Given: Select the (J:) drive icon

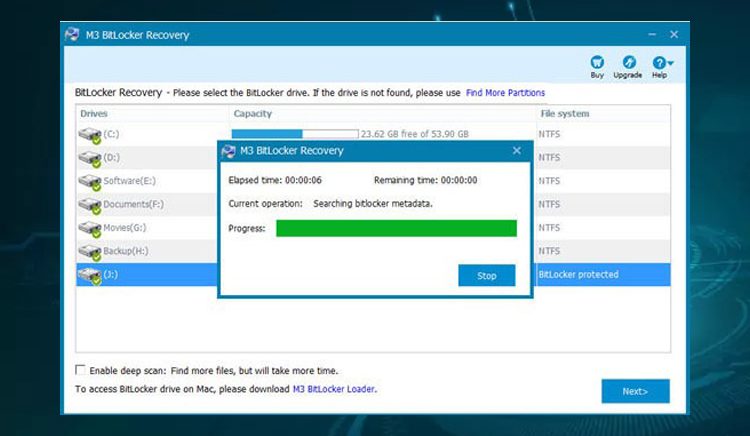Looking at the screenshot, I should coord(90,275).
